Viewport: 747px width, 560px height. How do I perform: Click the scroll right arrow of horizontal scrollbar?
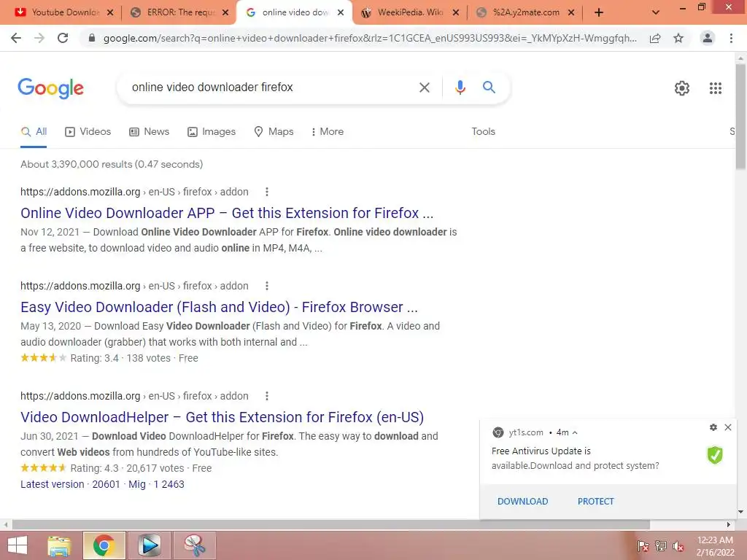pyautogui.click(x=729, y=525)
